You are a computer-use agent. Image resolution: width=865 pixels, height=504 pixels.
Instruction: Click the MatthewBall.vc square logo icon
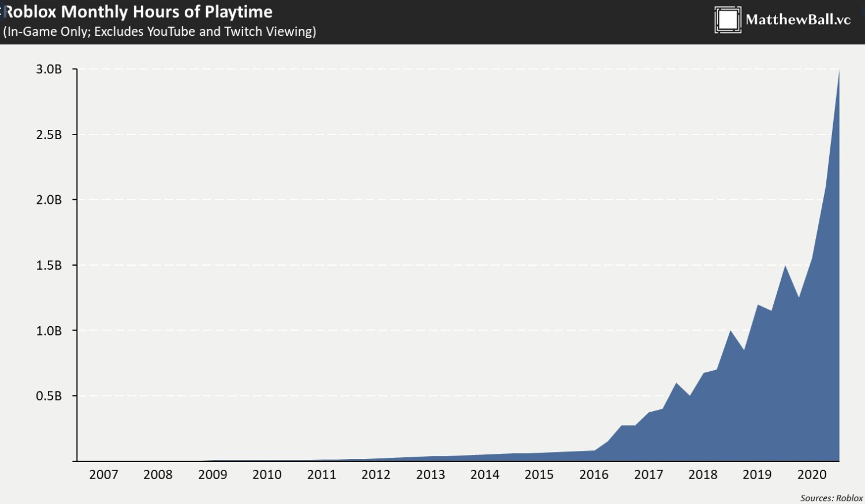click(x=727, y=20)
